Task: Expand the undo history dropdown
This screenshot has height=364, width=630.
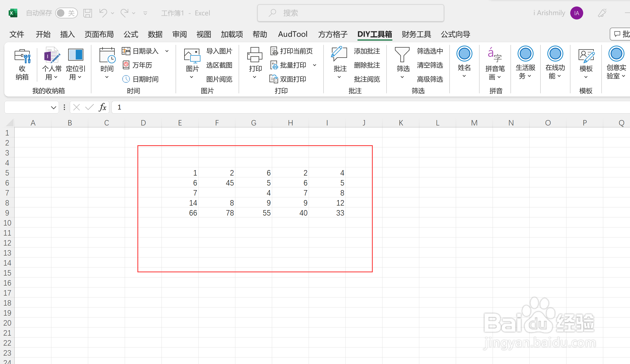Action: [113, 13]
